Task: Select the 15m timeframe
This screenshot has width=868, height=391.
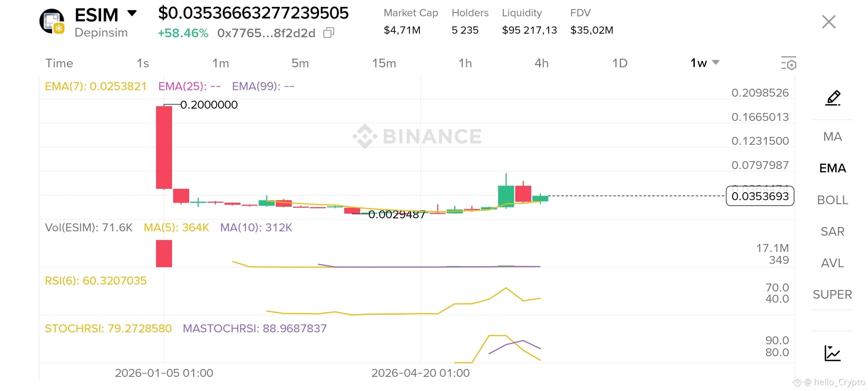Action: [x=384, y=63]
